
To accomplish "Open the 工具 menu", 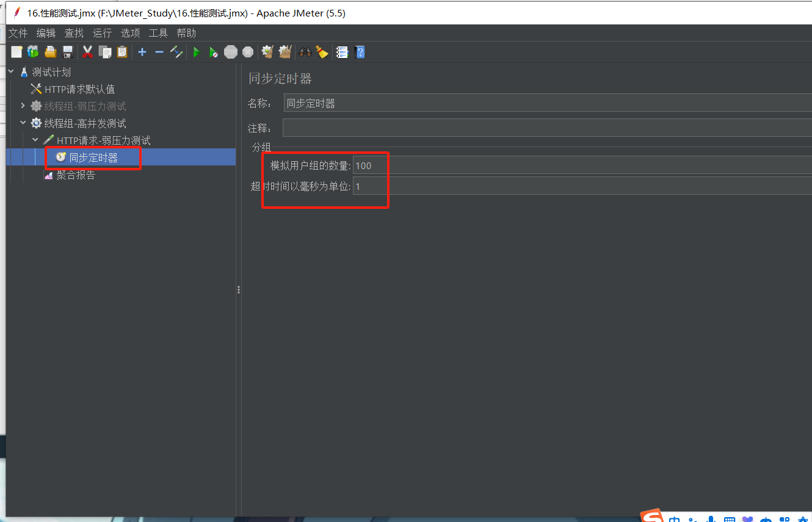I will coord(158,33).
